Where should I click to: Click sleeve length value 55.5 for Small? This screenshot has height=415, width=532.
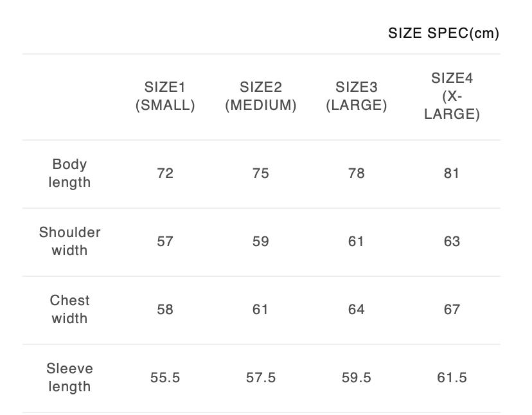pos(165,378)
